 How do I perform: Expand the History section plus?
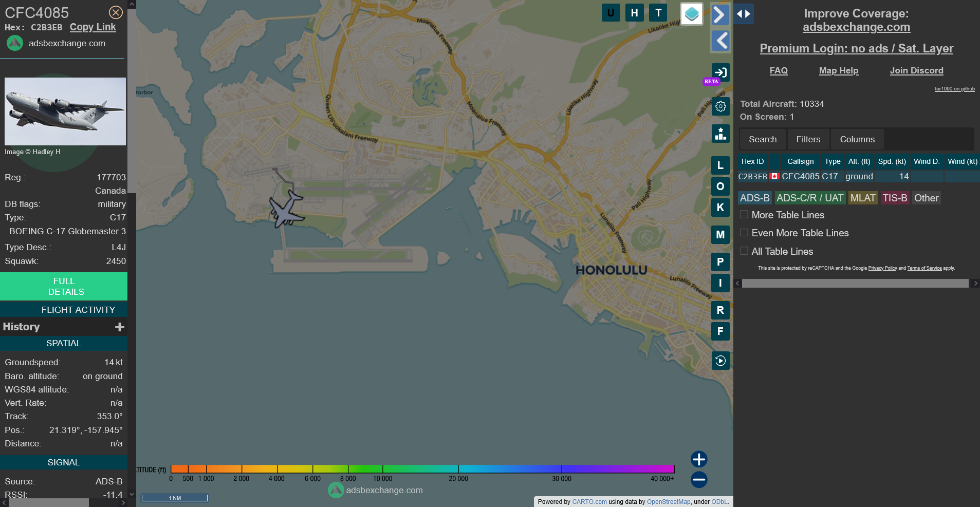tap(120, 327)
